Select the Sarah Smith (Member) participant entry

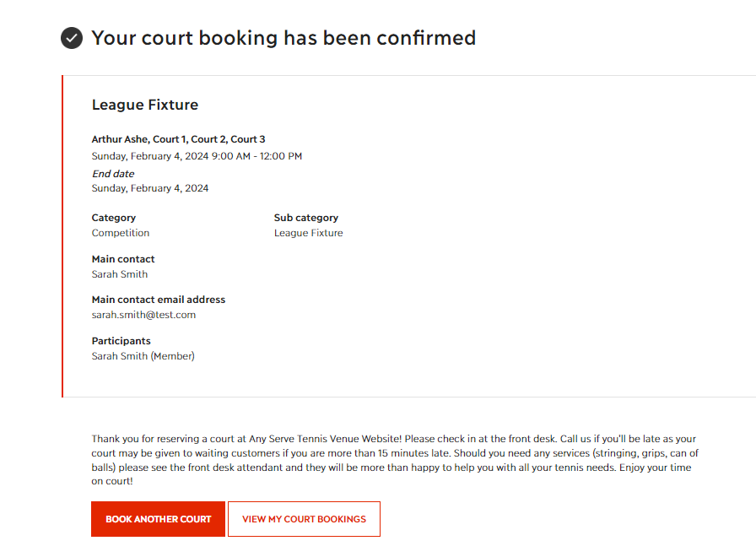click(143, 356)
